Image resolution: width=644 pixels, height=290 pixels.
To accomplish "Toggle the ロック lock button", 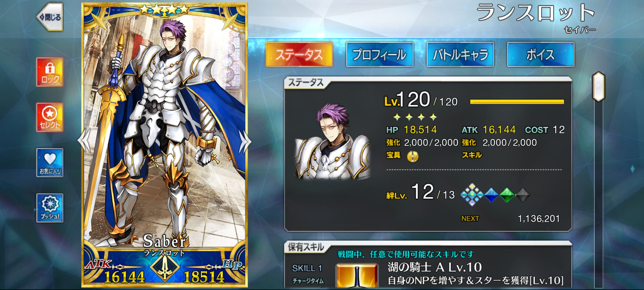I will tap(50, 72).
